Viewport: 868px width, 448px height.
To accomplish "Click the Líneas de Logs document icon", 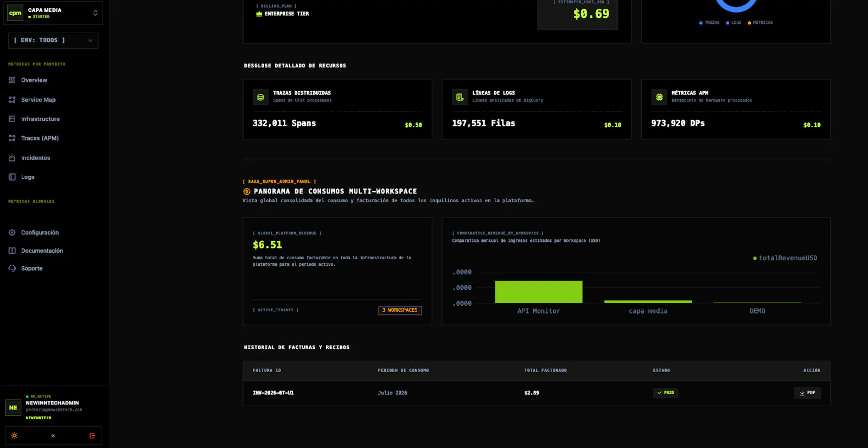I will click(x=459, y=97).
